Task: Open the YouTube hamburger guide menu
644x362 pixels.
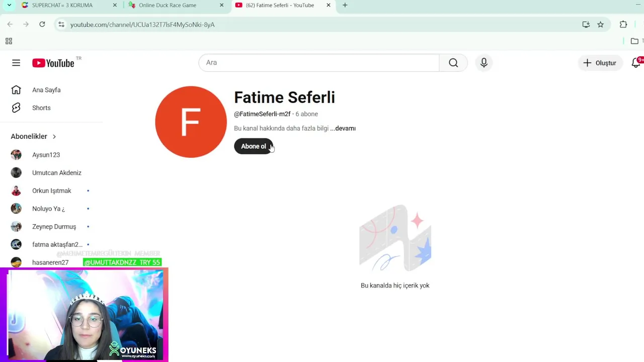Action: tap(16, 63)
